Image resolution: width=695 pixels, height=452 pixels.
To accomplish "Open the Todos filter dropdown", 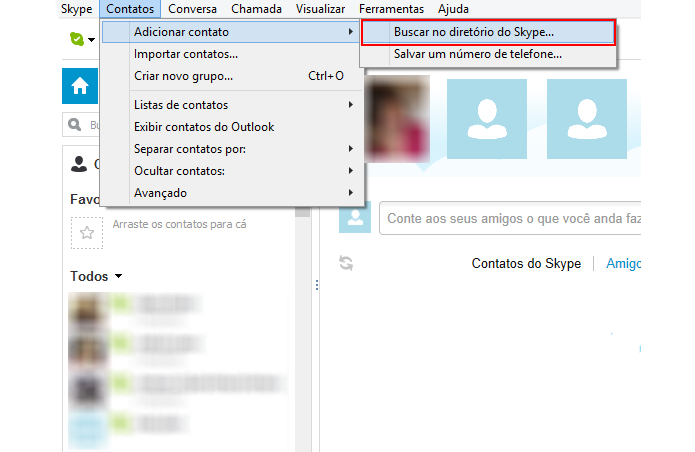I will coord(96,276).
